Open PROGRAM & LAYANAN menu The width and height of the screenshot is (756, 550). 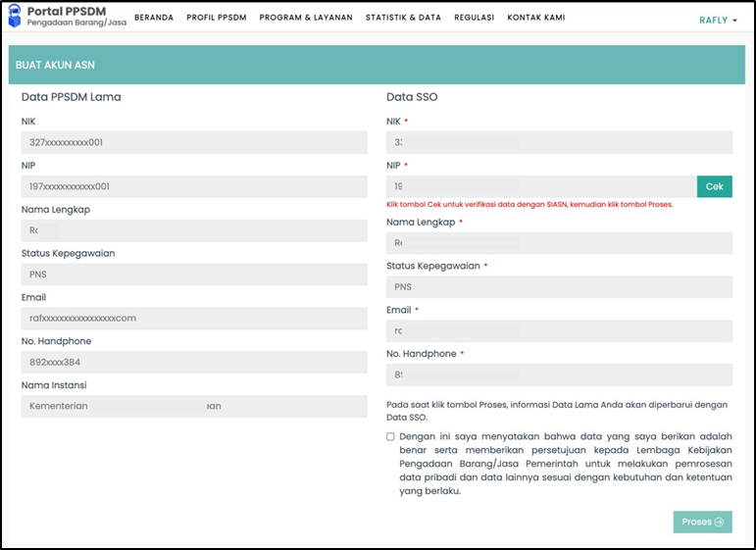(x=306, y=18)
